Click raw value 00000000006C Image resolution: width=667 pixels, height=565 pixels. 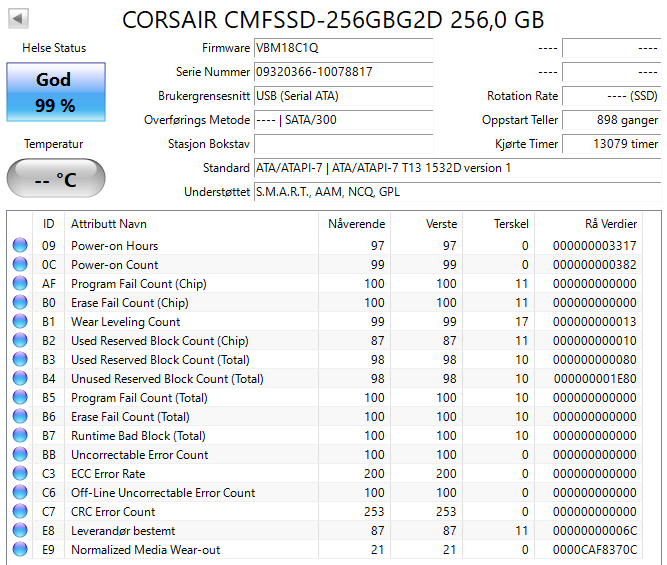tap(595, 531)
